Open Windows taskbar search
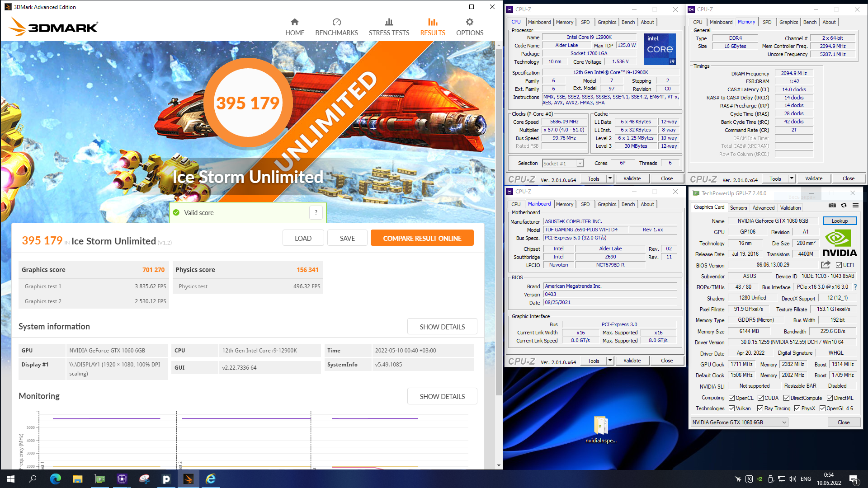The width and height of the screenshot is (868, 488). (x=33, y=479)
